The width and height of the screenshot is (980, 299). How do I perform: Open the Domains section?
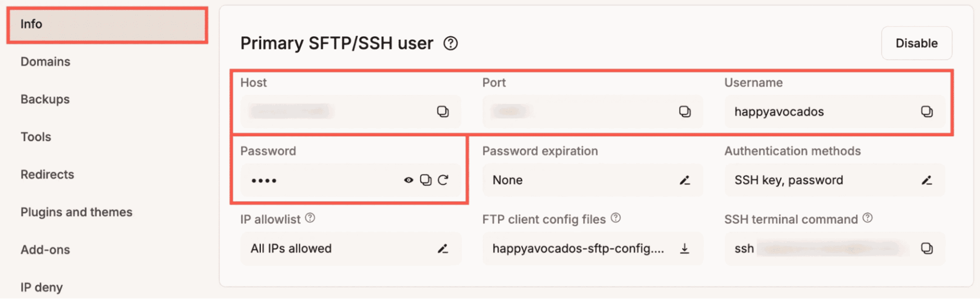tap(45, 61)
